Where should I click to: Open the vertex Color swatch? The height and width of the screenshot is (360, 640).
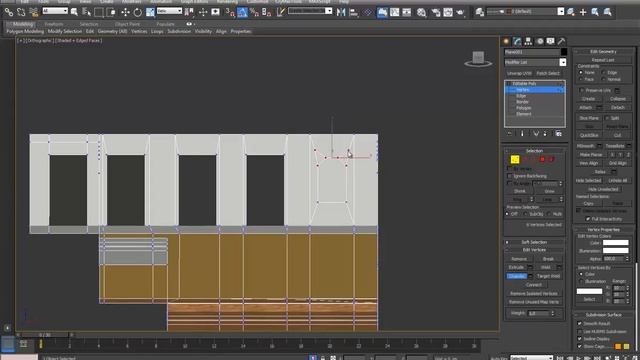(x=616, y=242)
